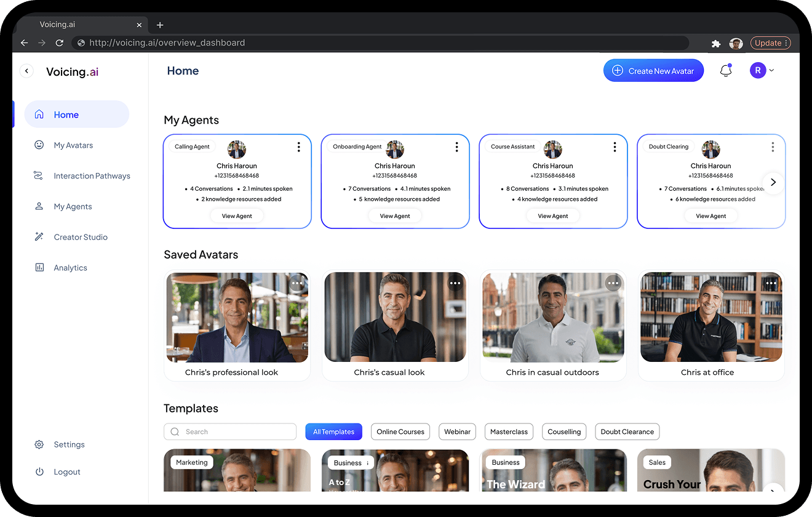Click the Creator Studio wand icon
The image size is (812, 517).
(x=39, y=237)
